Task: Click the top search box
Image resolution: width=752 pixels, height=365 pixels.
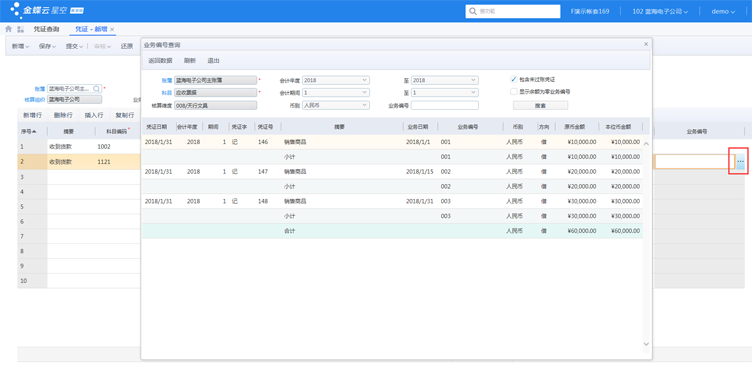Action: point(513,12)
